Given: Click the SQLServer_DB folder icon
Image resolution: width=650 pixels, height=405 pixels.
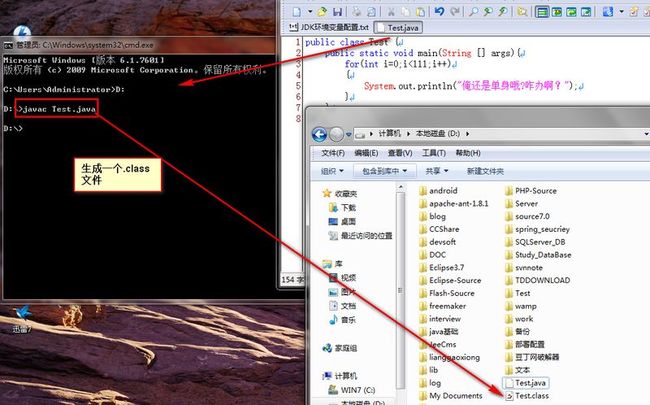Looking at the screenshot, I should (509, 242).
